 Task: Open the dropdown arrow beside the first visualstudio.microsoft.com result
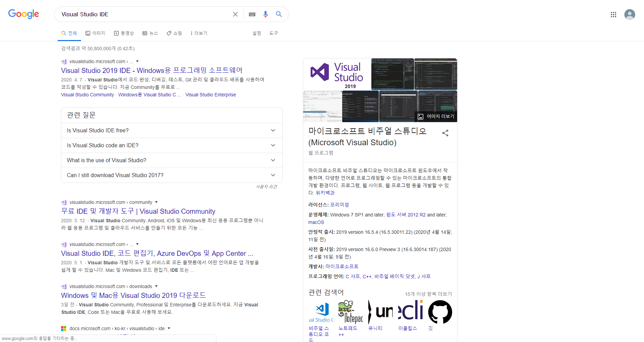pos(137,61)
